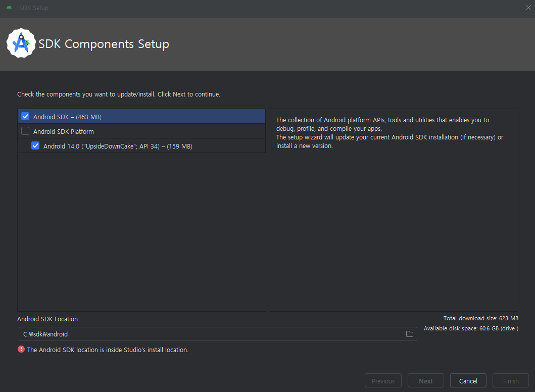535x392 pixels.
Task: Close the SDK Setup window
Action: click(x=528, y=8)
